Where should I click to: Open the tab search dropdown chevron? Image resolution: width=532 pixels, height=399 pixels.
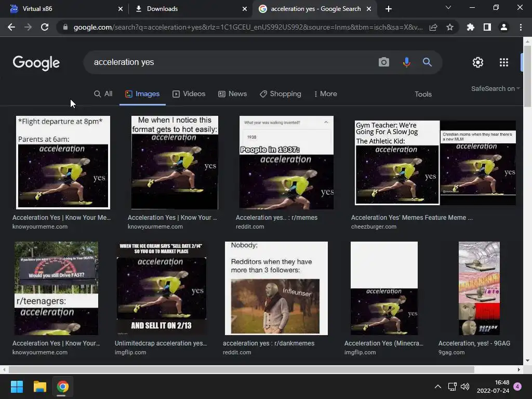(x=448, y=7)
